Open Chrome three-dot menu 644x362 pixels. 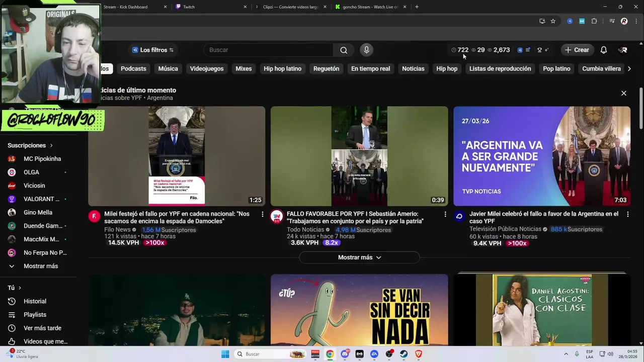[636, 21]
